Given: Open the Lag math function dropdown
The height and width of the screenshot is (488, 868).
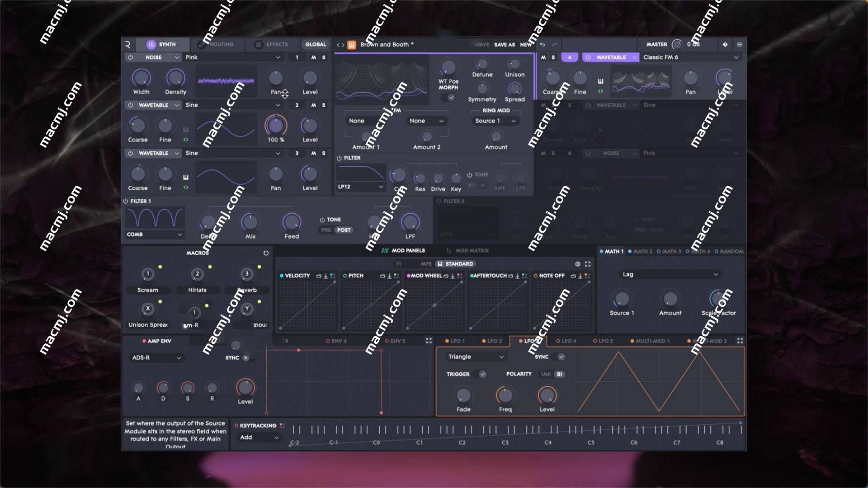Looking at the screenshot, I should point(670,274).
